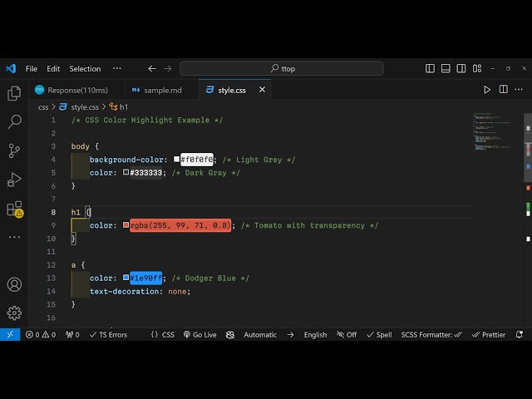Open the Search view in sidebar
532x399 pixels.
(14, 122)
